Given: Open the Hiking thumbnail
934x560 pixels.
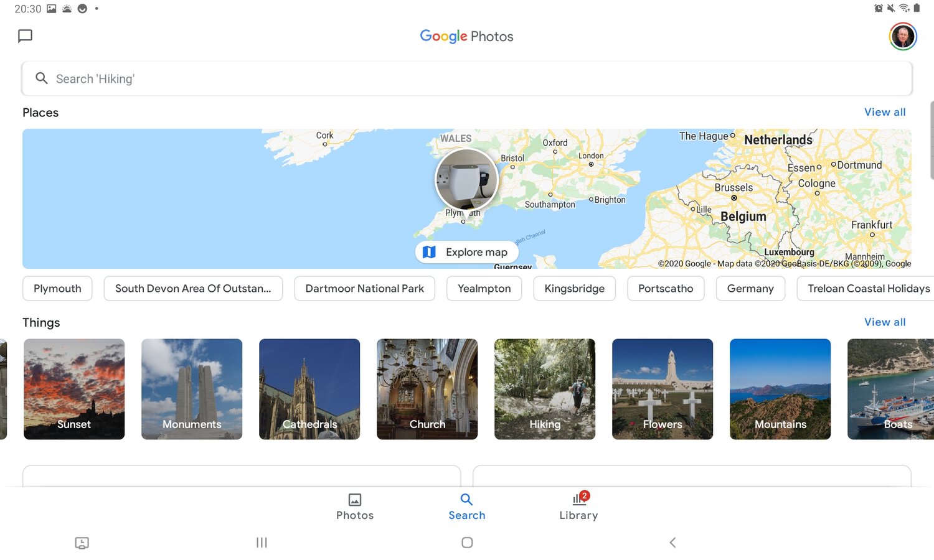Looking at the screenshot, I should pyautogui.click(x=545, y=389).
